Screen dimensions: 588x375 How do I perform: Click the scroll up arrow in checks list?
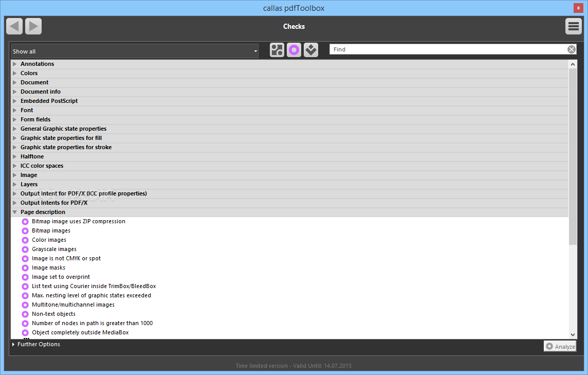coord(573,65)
